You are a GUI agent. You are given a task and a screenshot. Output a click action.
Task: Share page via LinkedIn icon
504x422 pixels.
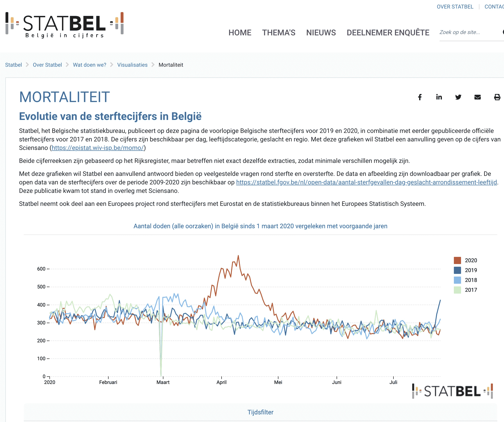tap(439, 97)
